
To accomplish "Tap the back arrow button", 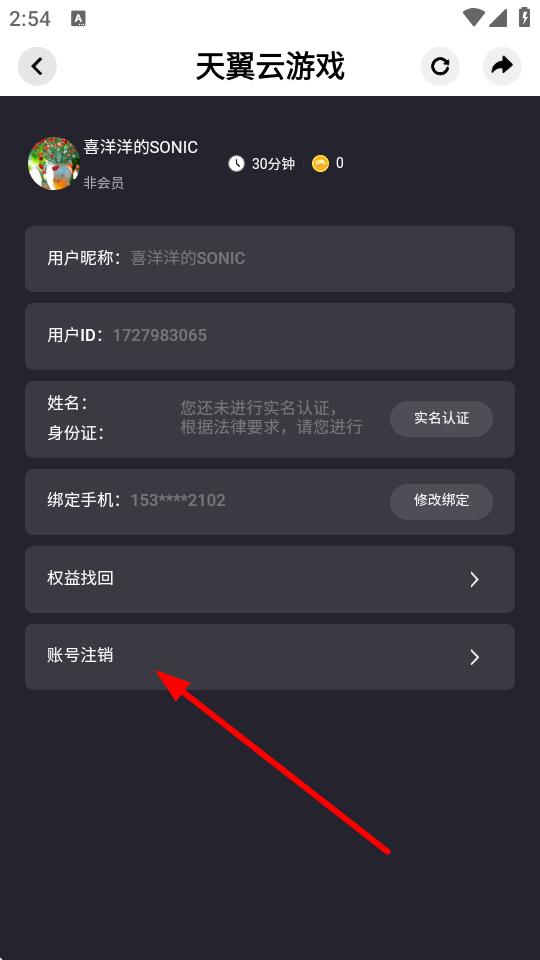I will tap(37, 66).
